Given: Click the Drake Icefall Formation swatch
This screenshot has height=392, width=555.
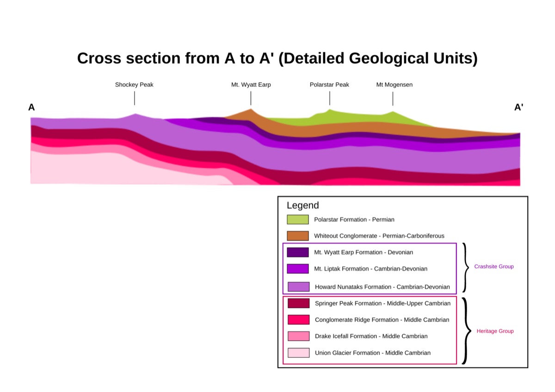Looking at the screenshot, I should (299, 336).
